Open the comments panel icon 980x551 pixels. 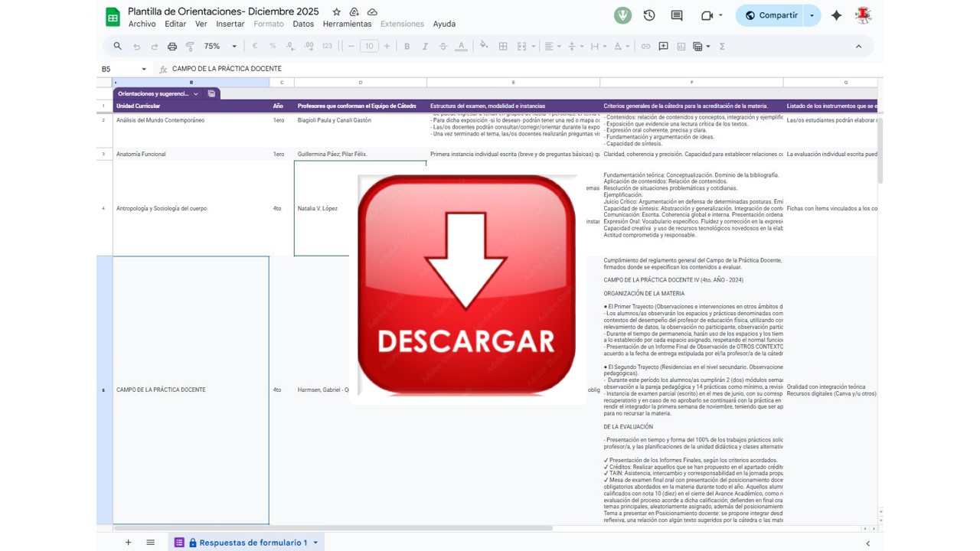(677, 15)
